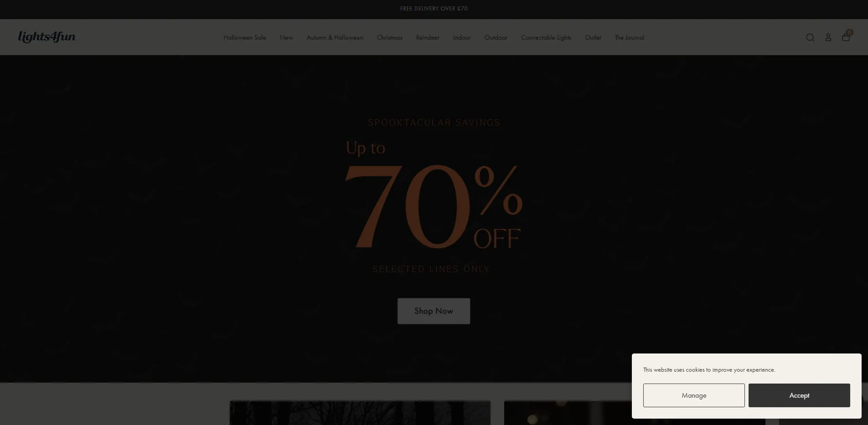Open the Halloween Sale menu
The width and height of the screenshot is (868, 425).
coord(244,37)
